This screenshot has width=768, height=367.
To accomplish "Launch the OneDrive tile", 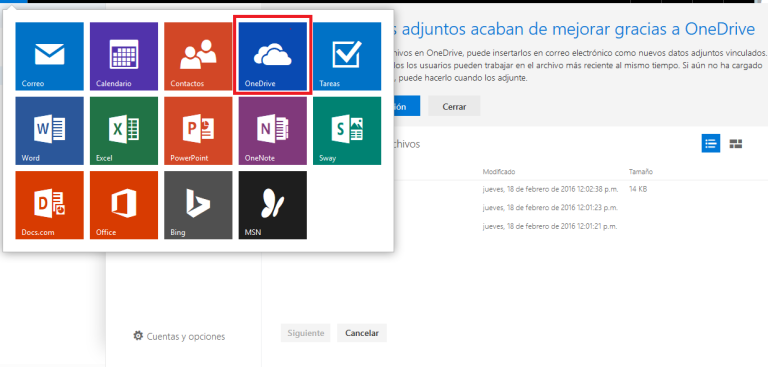I will (273, 56).
